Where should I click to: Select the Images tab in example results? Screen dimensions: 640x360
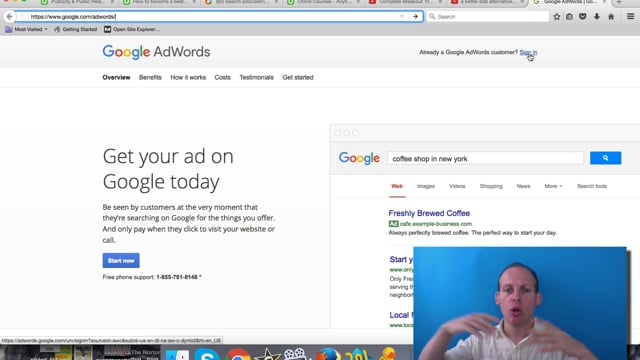(426, 187)
